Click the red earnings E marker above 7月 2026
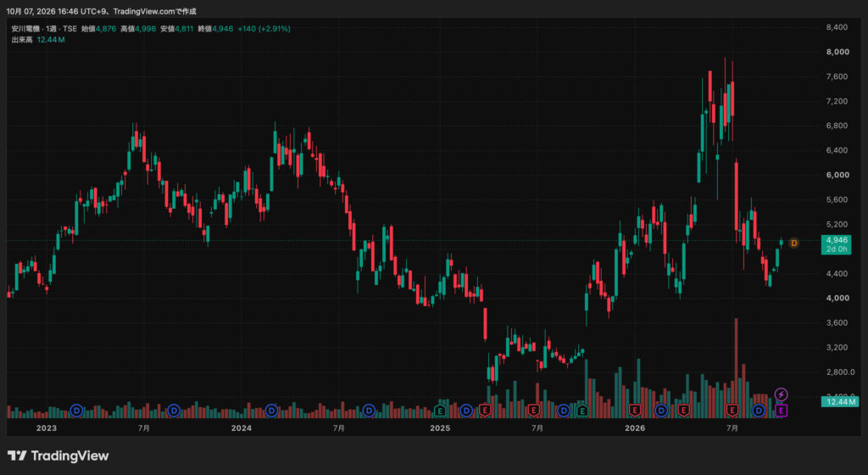Viewport: 868px width, 475px height. pos(732,411)
